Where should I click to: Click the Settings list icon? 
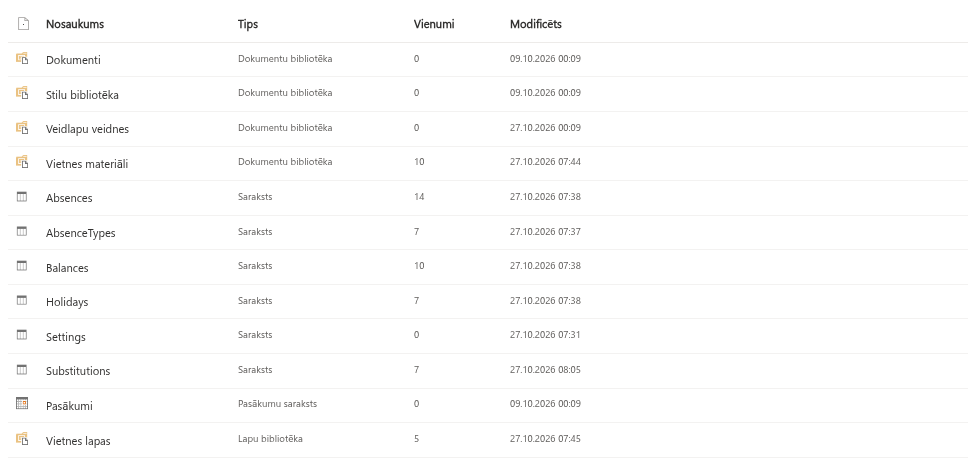(22, 335)
